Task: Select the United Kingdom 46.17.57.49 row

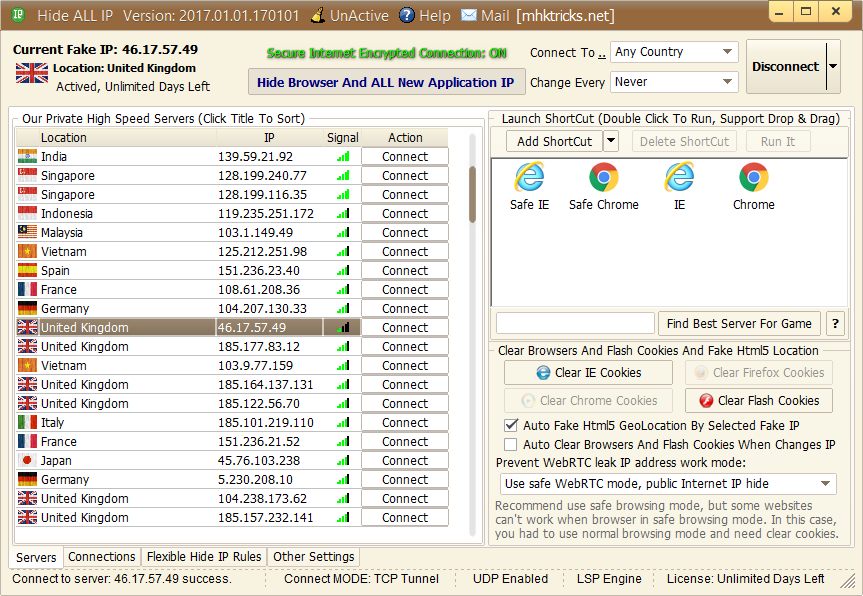Action: click(189, 327)
